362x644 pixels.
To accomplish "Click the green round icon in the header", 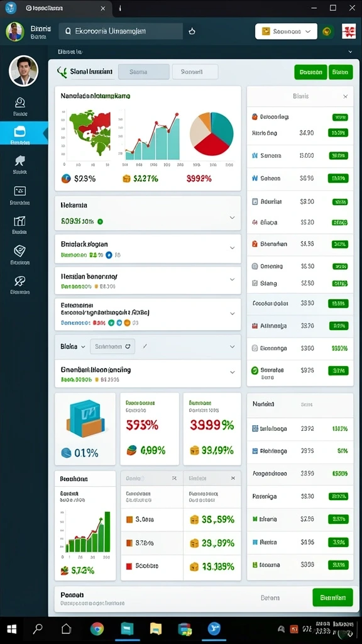I will [327, 31].
